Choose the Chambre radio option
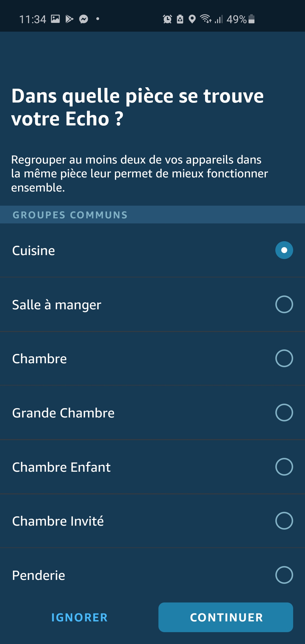 point(284,358)
